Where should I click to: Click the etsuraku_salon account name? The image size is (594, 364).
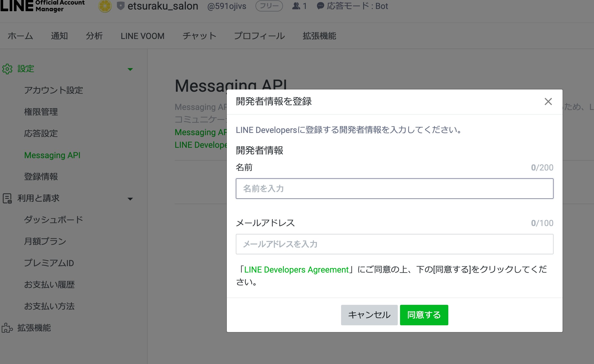tap(163, 6)
